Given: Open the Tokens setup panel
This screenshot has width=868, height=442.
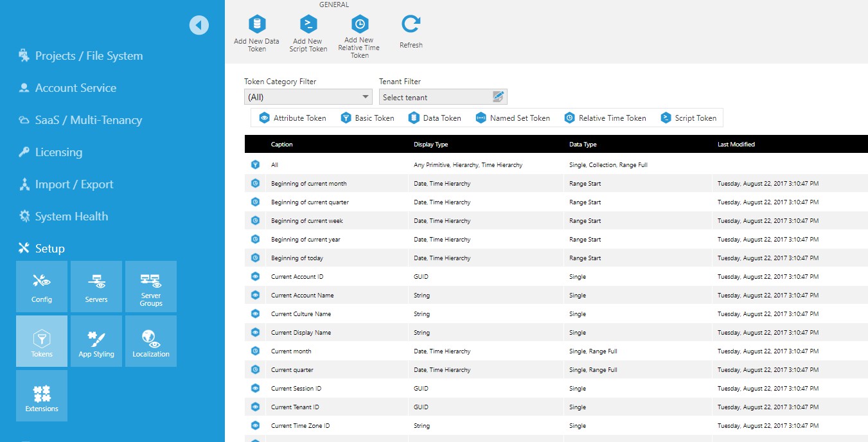Looking at the screenshot, I should (x=41, y=340).
